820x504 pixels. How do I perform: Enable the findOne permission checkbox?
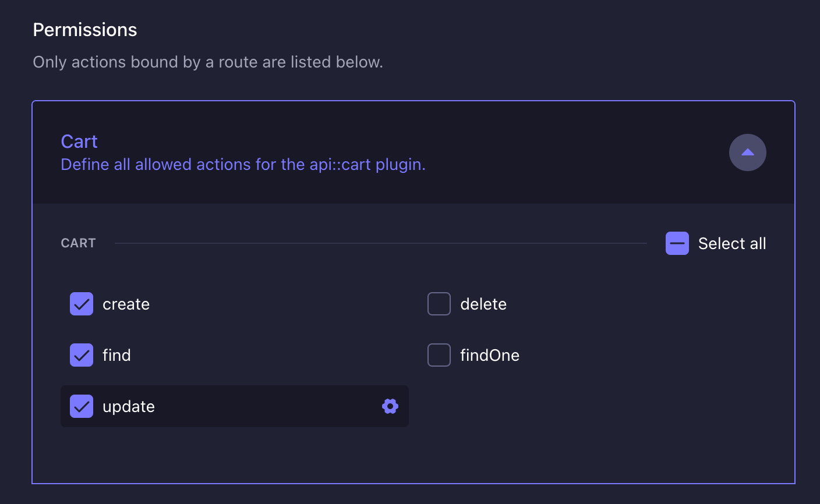pos(439,355)
